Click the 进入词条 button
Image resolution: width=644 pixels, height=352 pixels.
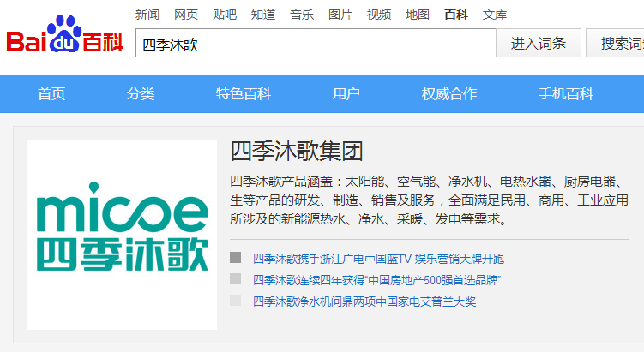point(539,43)
